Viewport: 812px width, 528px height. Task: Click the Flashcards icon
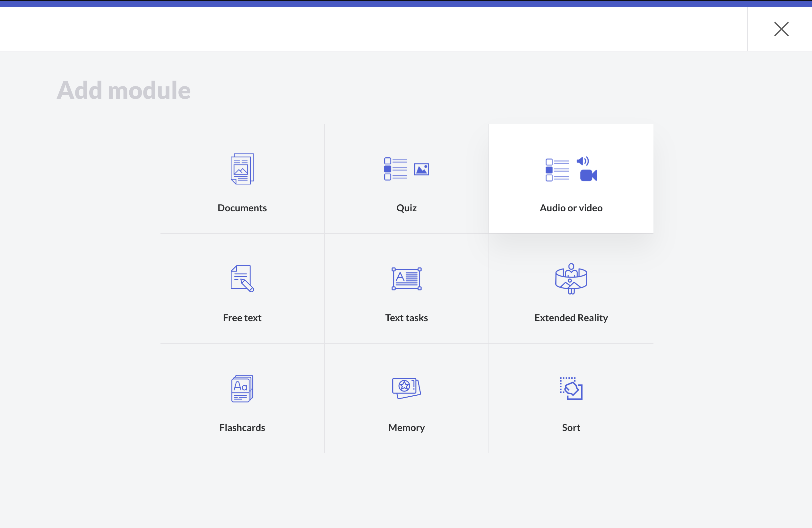tap(242, 388)
